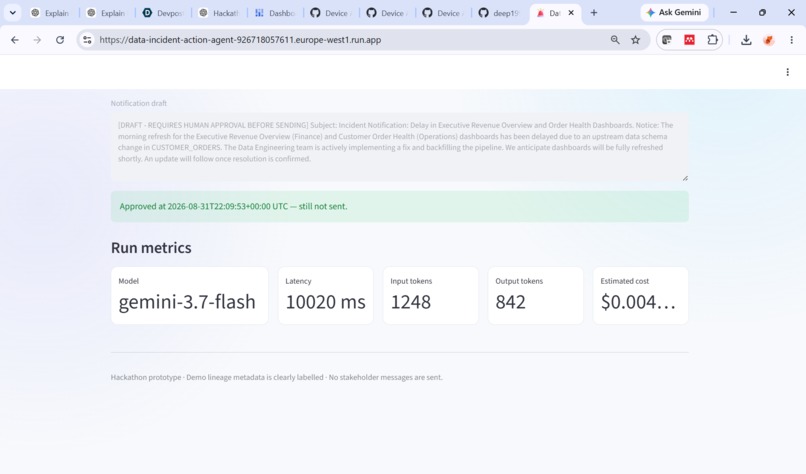Click the Approved at still not sent message
Screen dimensions: 806x474
coord(233,206)
